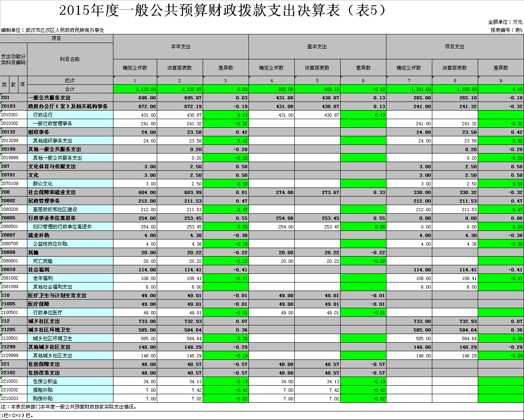The image size is (524, 420).
Task: Select the 群众文化 row name cell
Action: tap(70, 184)
